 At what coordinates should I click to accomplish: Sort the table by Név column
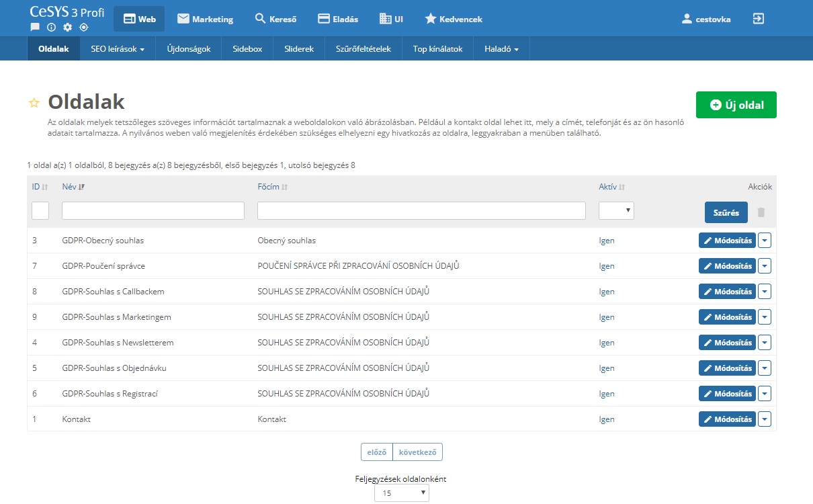[73, 187]
